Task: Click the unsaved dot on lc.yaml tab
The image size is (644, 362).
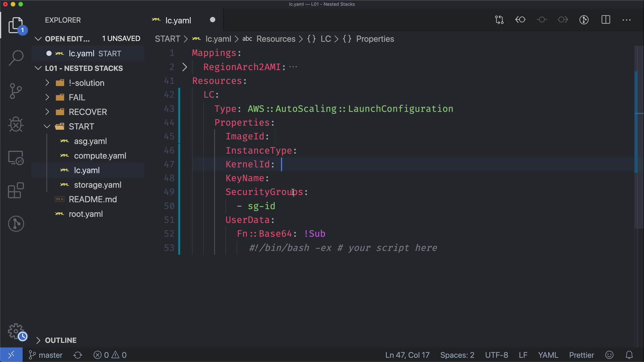Action: [212, 20]
